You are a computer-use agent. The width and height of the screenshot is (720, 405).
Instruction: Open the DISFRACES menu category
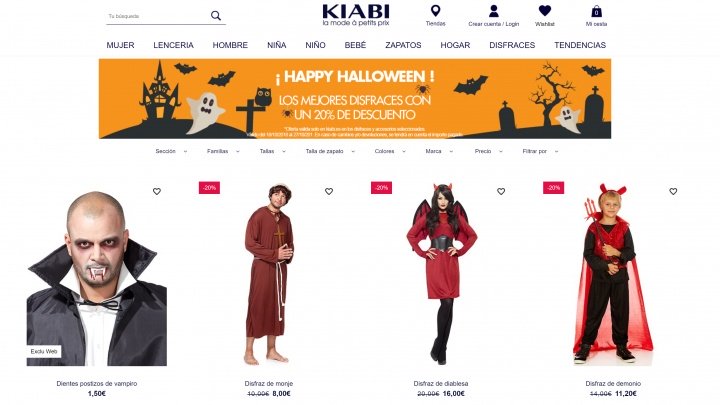click(x=512, y=45)
